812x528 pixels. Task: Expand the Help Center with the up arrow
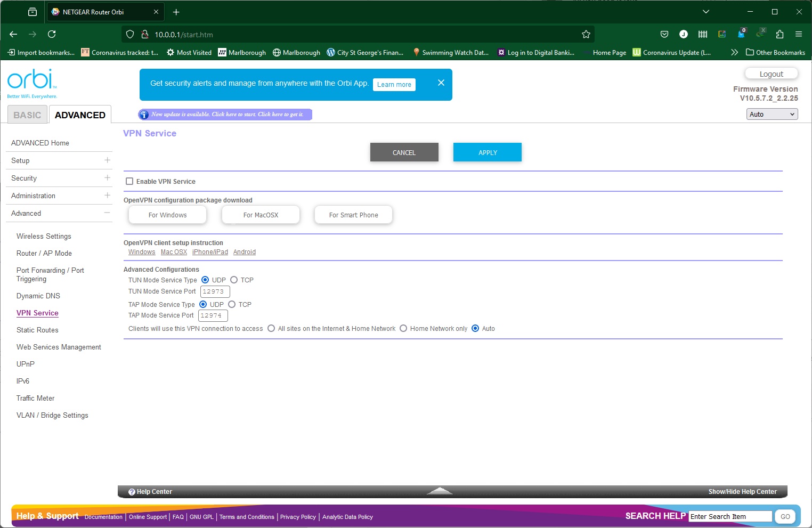point(440,491)
